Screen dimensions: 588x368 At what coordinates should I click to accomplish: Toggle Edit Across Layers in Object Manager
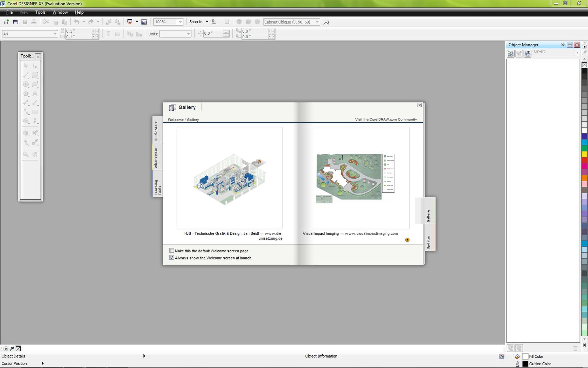click(519, 53)
